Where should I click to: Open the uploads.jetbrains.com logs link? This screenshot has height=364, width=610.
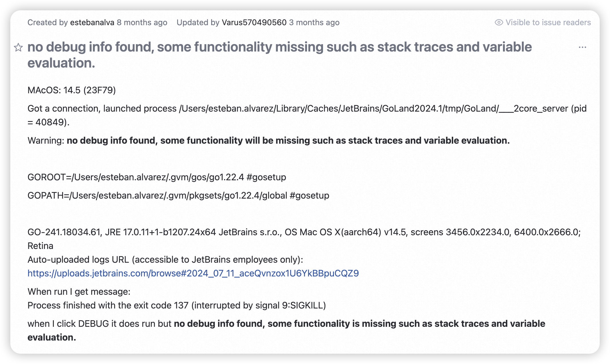click(193, 273)
